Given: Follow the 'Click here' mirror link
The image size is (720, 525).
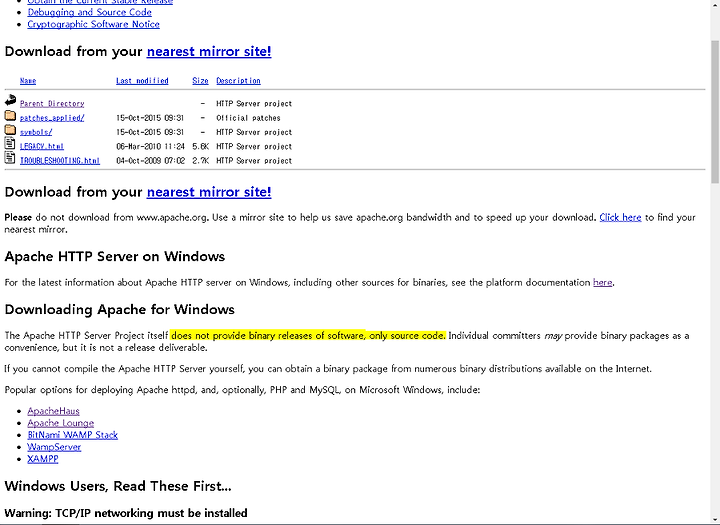Looking at the screenshot, I should pos(620,217).
